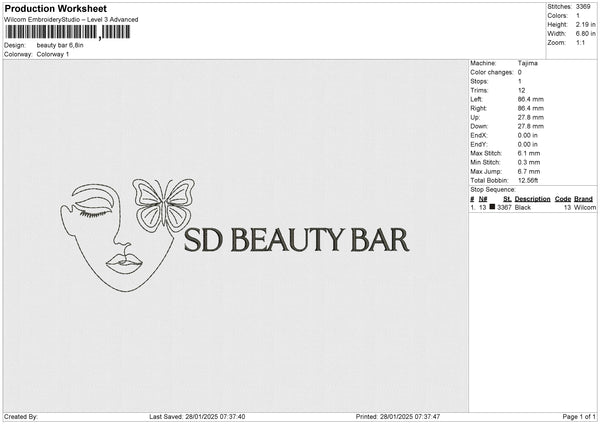Click the Machine value Tajima
The image size is (600, 424).
[x=527, y=63]
